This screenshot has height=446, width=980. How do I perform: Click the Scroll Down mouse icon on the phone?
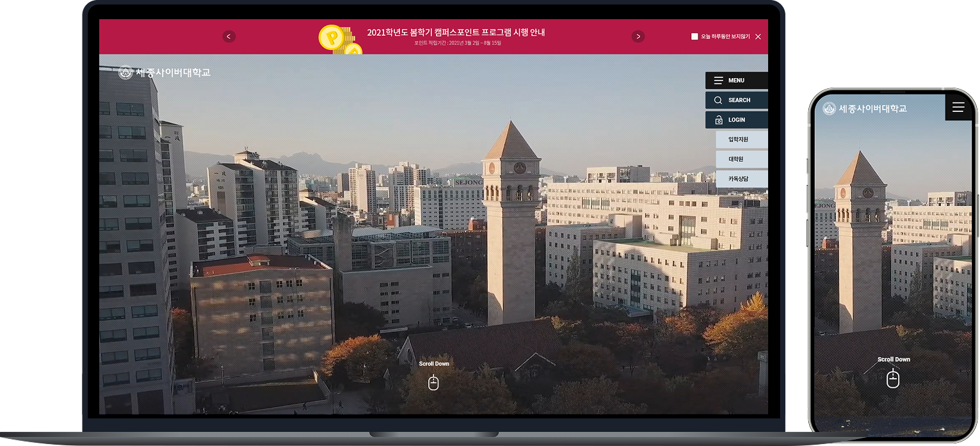(x=893, y=379)
